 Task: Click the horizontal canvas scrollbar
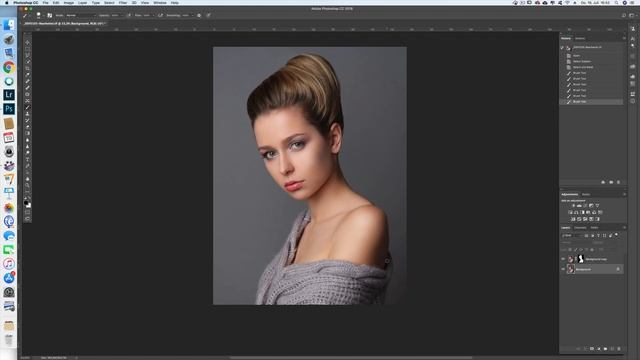(x=351, y=358)
